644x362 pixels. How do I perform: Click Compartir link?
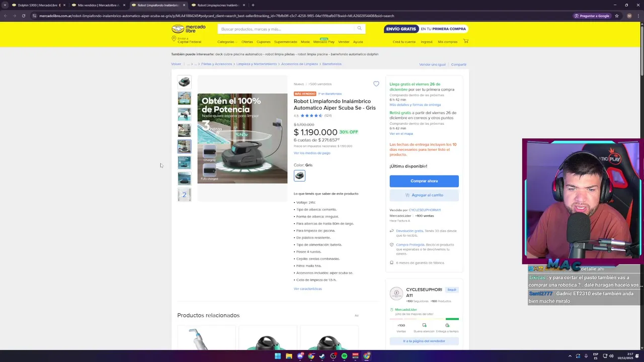459,64
